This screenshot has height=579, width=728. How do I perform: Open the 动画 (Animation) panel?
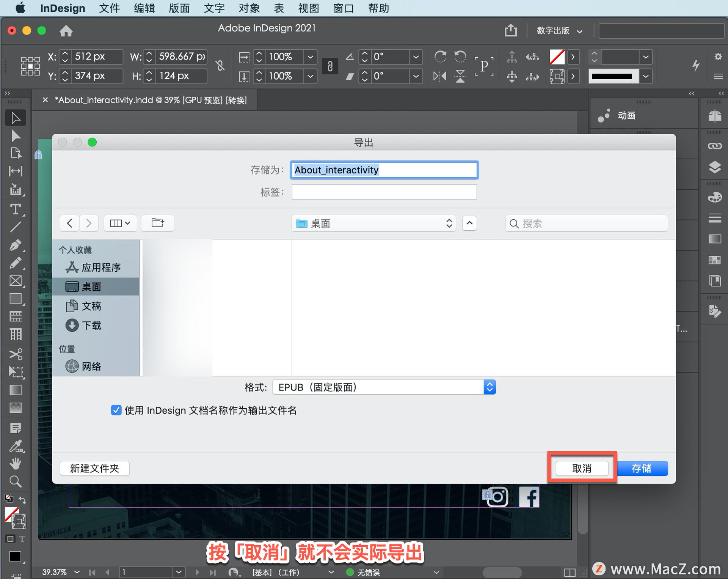(625, 115)
